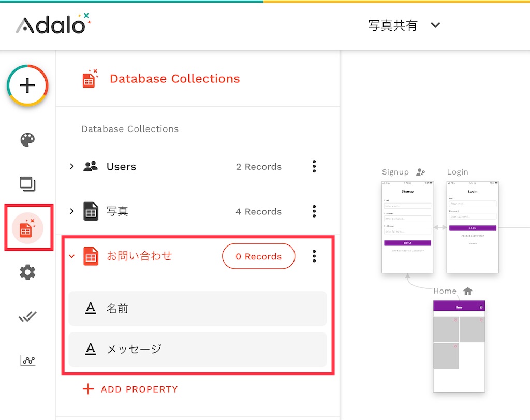Open the branding palette tab
Image resolution: width=530 pixels, height=420 pixels.
27,140
